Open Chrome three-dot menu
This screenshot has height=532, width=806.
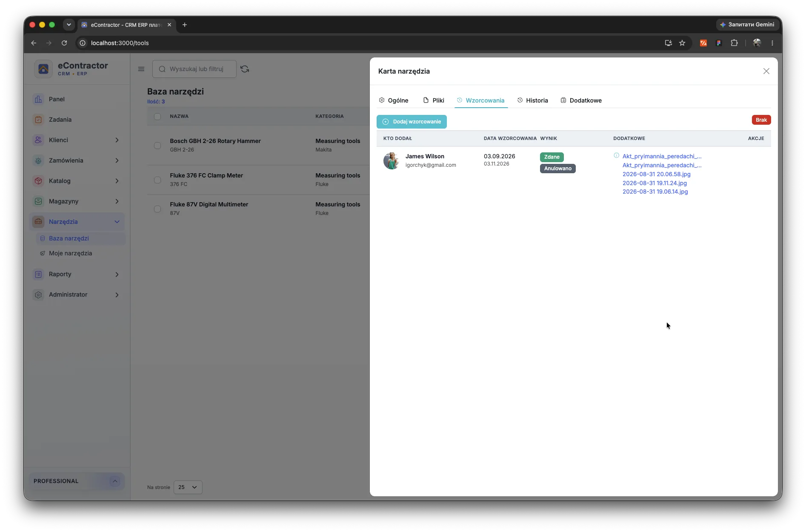pyautogui.click(x=772, y=43)
